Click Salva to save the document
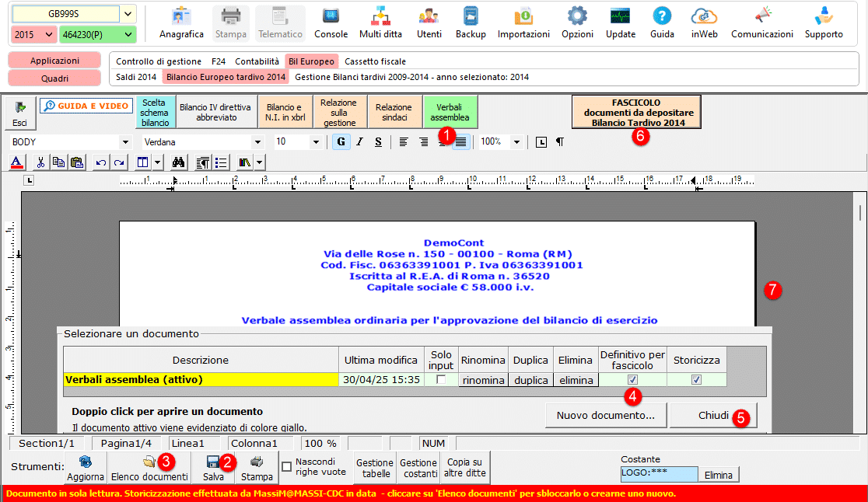Screen dimensions: 868x502 pyautogui.click(x=212, y=469)
